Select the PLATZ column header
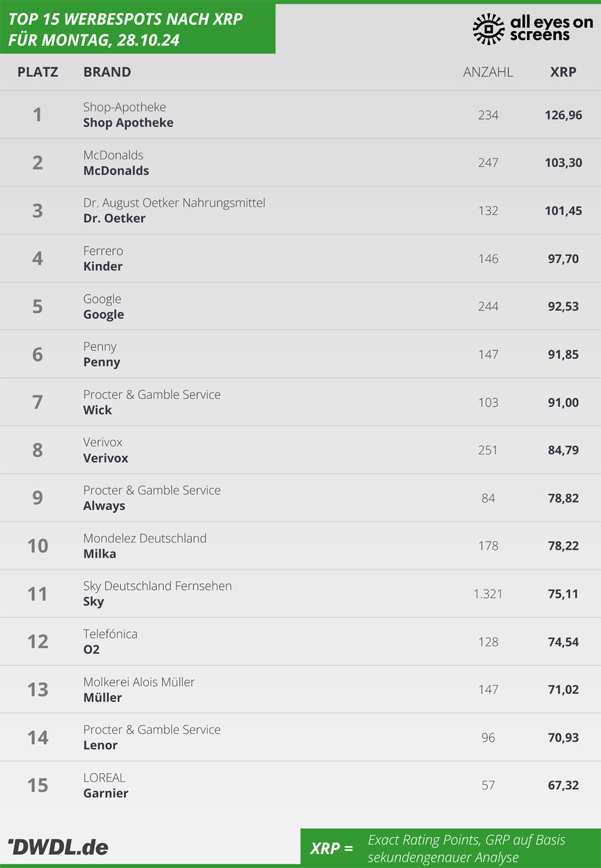 38,72
